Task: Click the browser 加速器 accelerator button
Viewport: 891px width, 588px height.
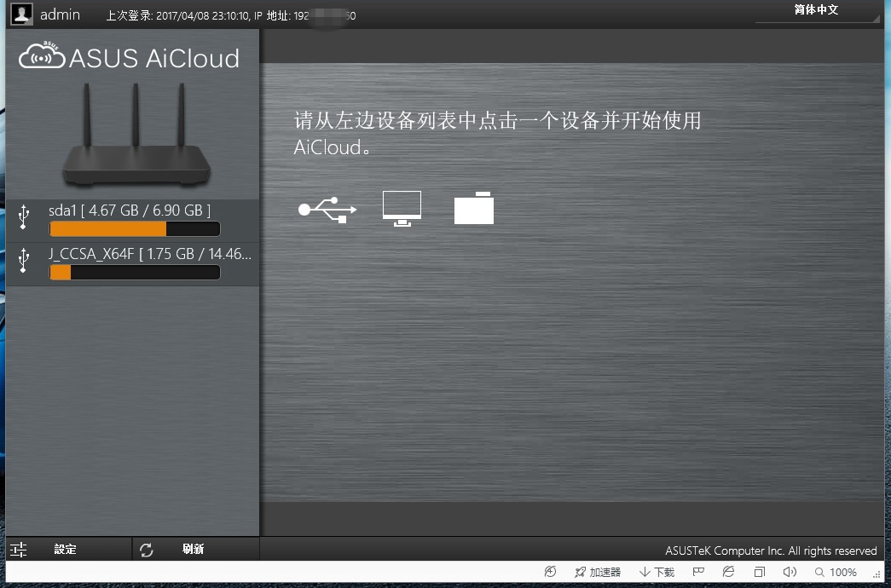Action: click(x=598, y=572)
